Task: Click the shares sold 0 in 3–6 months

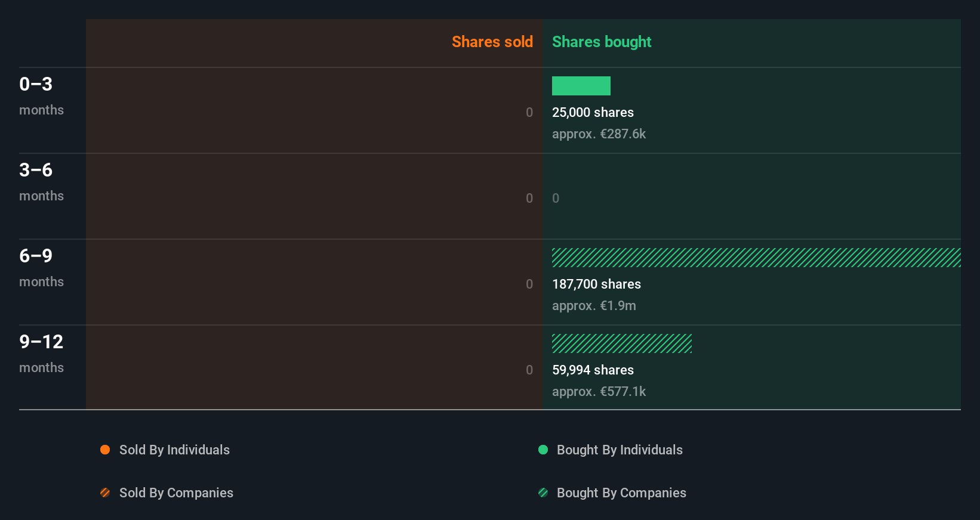Action: [529, 198]
